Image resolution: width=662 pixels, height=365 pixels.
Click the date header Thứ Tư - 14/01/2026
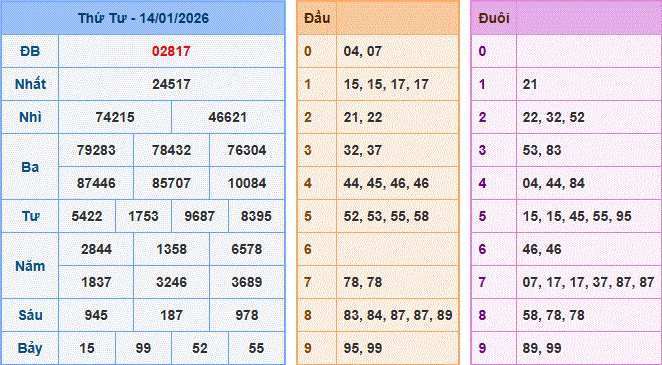pos(143,18)
